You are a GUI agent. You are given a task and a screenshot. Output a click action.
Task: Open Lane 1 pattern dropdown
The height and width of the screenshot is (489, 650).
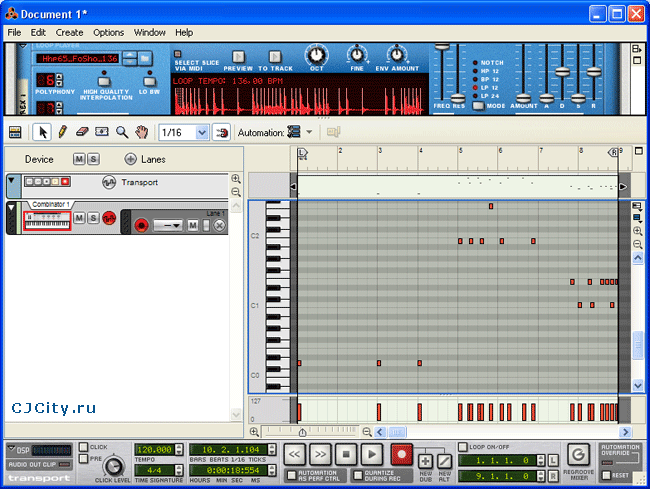(x=168, y=225)
